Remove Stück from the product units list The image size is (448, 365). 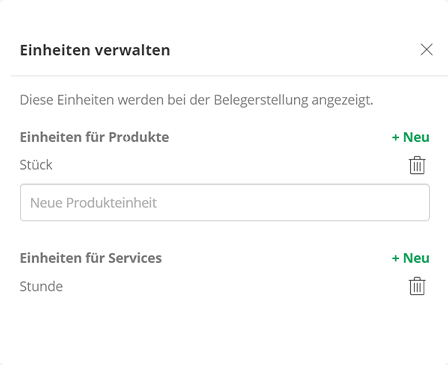click(x=417, y=165)
